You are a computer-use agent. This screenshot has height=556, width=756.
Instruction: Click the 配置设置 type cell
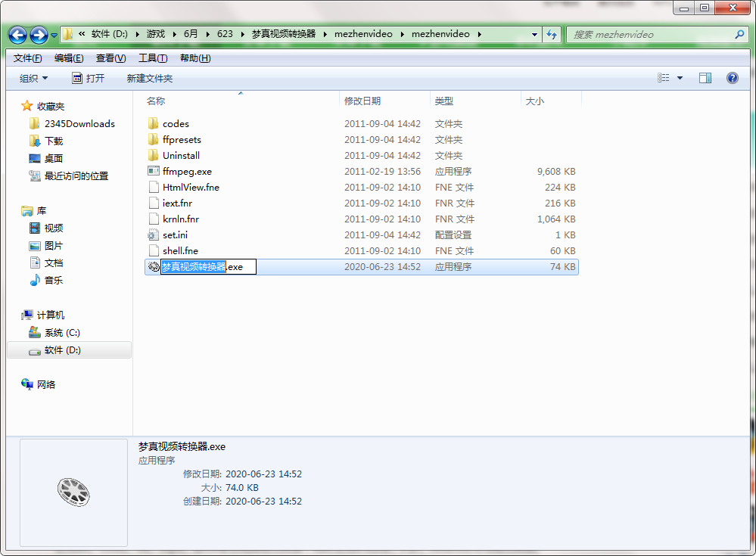pyautogui.click(x=453, y=235)
